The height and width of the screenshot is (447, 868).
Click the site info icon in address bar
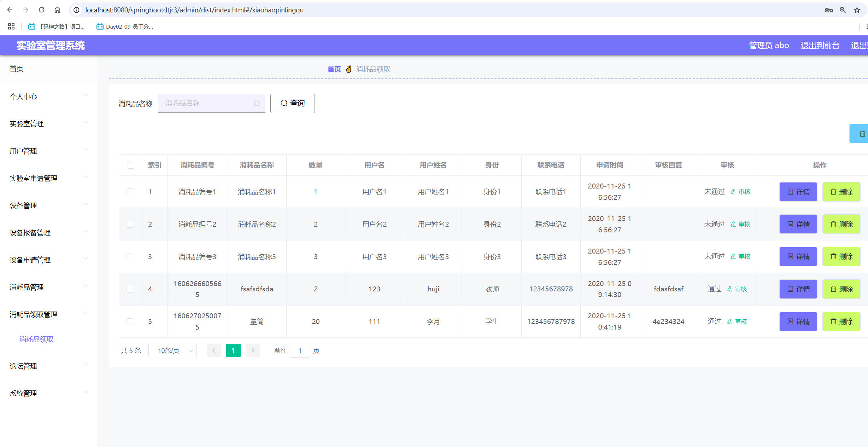click(76, 10)
